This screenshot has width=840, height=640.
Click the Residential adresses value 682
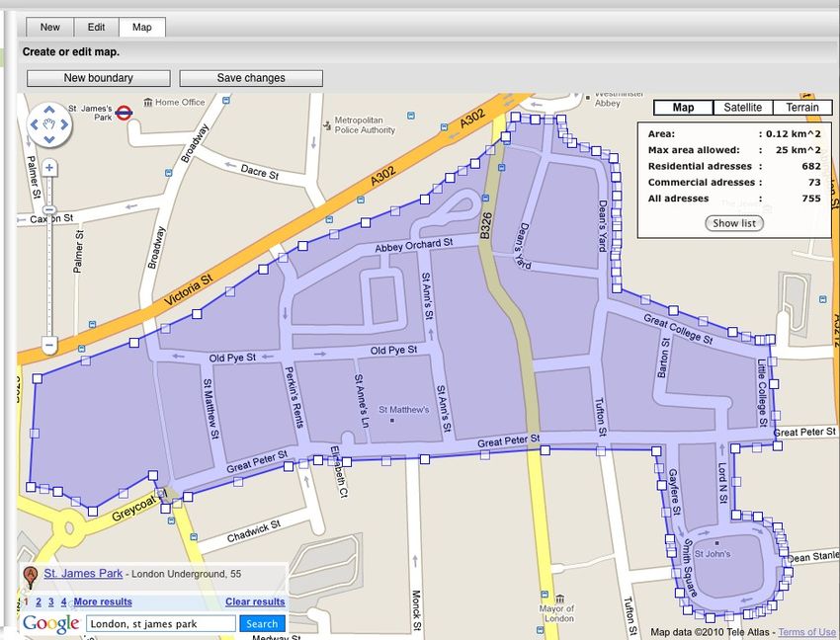pyautogui.click(x=811, y=166)
